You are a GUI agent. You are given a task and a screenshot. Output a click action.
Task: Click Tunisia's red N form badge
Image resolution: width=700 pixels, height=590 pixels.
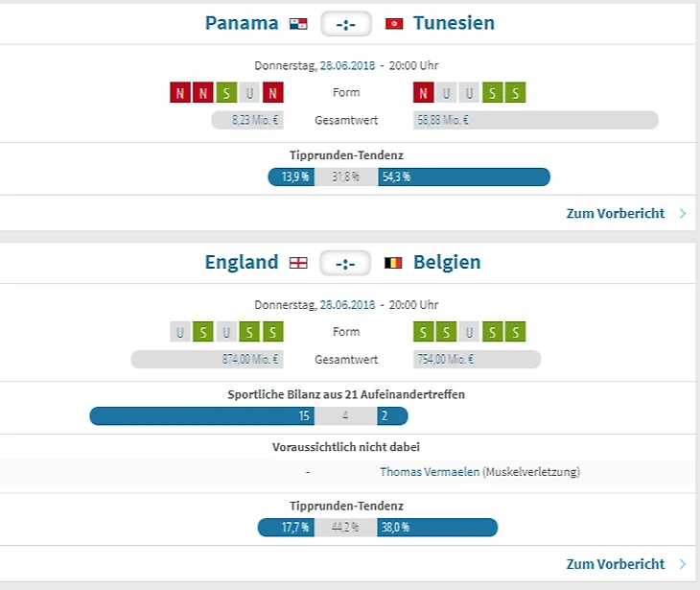click(x=422, y=93)
